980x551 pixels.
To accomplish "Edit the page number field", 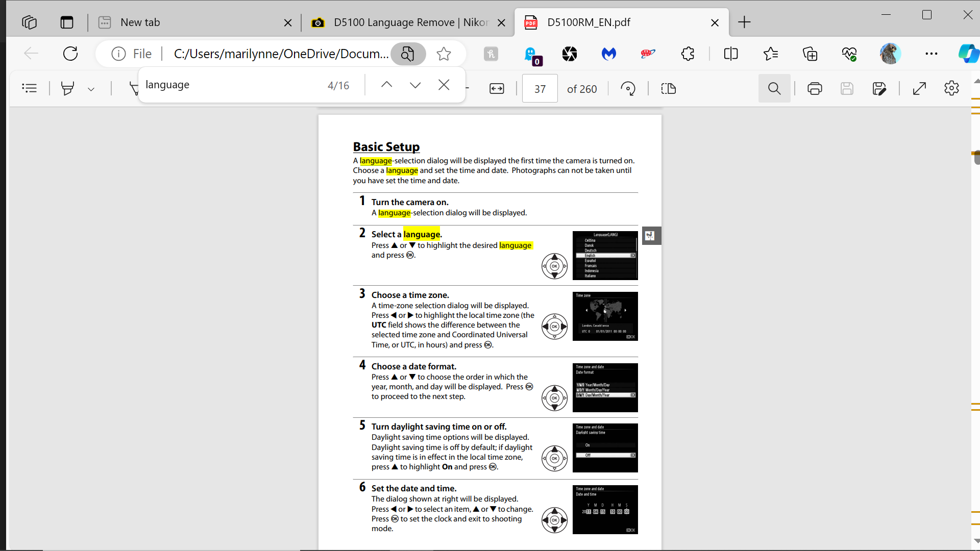I will [x=540, y=89].
